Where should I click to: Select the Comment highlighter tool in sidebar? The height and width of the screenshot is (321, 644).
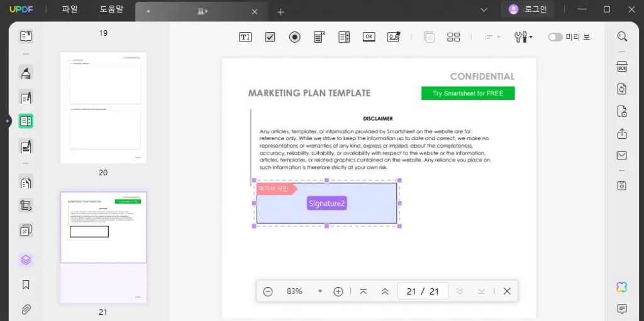coord(26,73)
